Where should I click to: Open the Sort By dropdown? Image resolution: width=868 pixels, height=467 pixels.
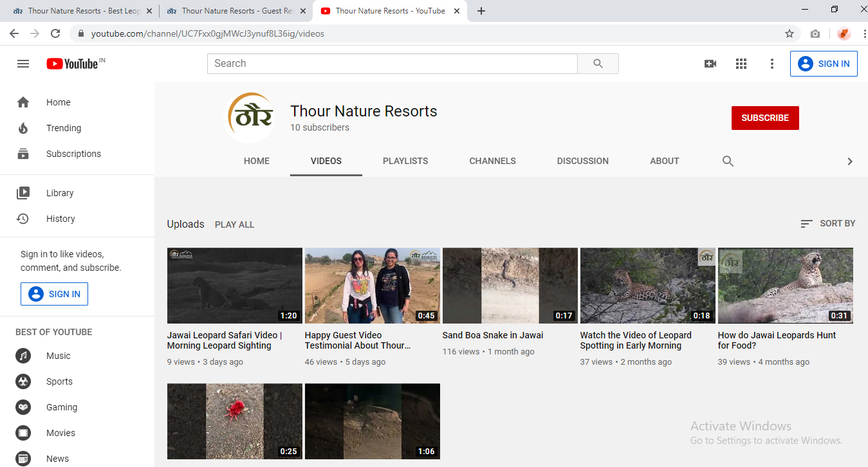pos(827,223)
